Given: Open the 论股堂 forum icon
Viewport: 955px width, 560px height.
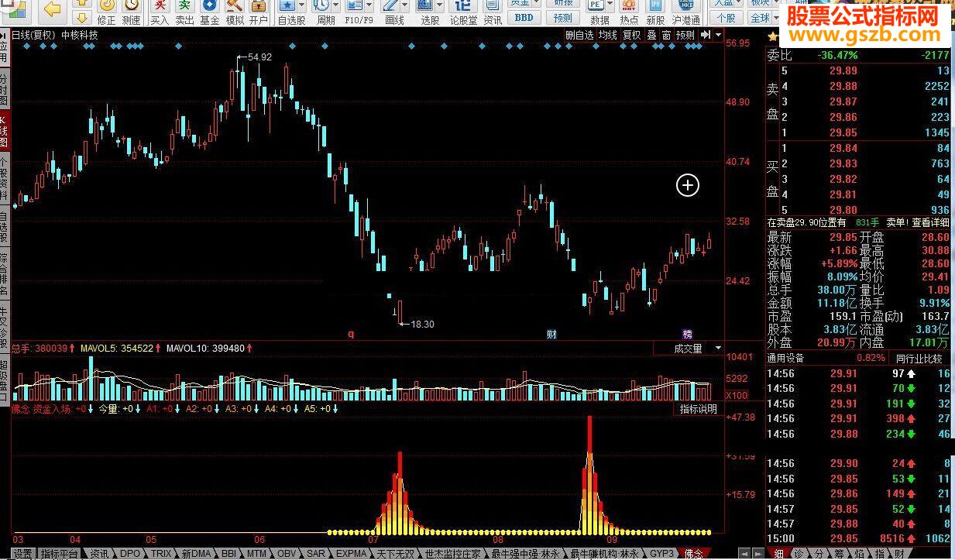Looking at the screenshot, I should click(463, 12).
